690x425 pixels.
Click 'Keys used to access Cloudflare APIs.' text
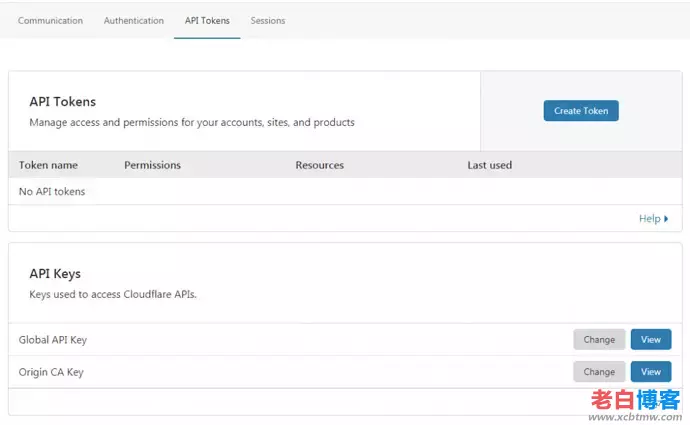(113, 294)
